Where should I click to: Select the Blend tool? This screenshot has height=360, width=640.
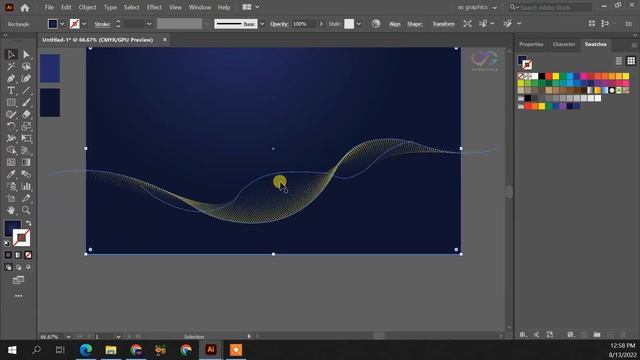point(26,174)
